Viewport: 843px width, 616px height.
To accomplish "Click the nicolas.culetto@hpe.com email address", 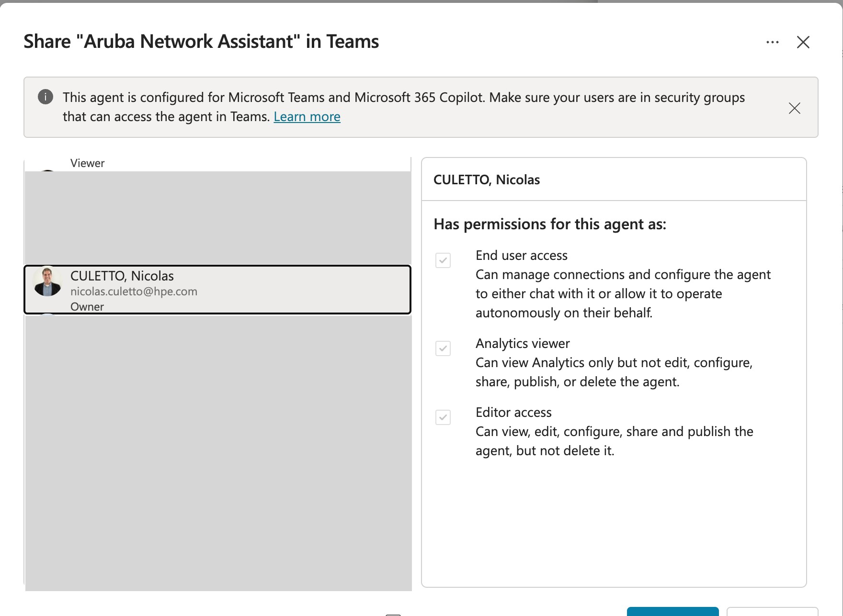I will 134,291.
